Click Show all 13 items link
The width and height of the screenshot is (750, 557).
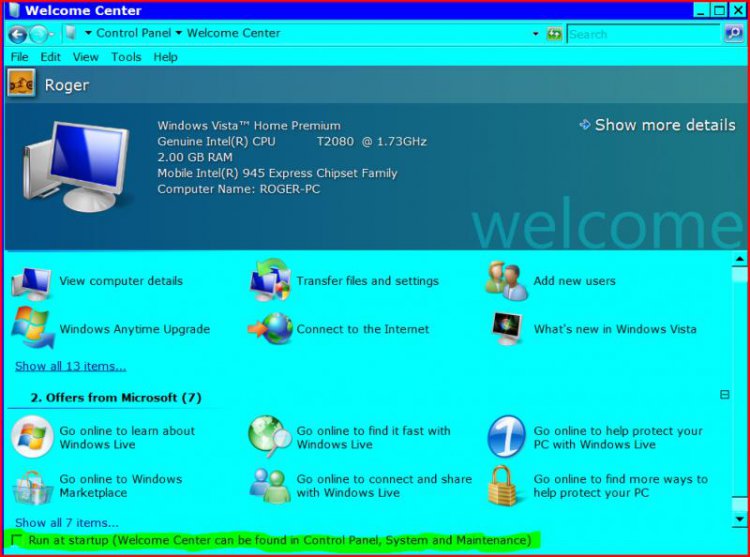point(70,366)
